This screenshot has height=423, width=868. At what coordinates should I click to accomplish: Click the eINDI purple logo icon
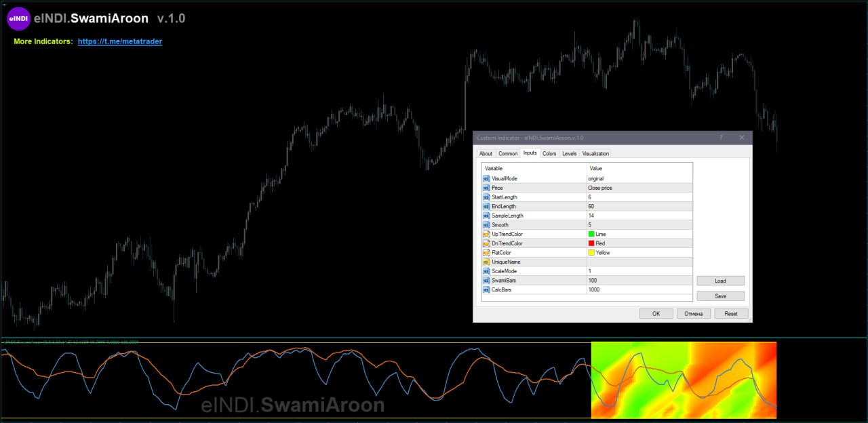18,19
